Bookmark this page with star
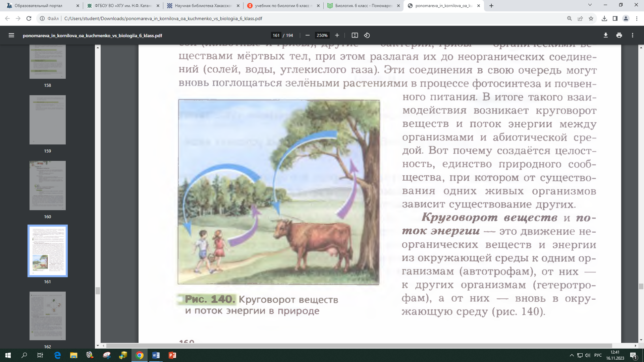This screenshot has width=644, height=362. (591, 18)
